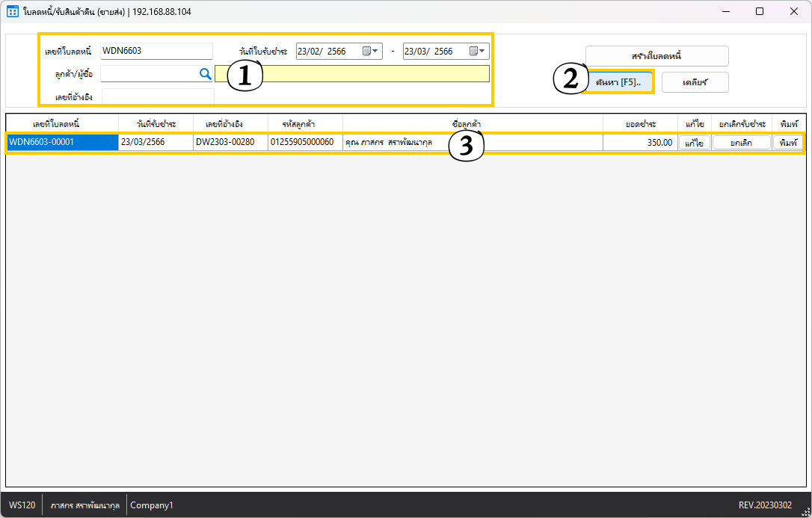Viewport: 812px width, 518px height.
Task: Click พิมพ์ print button in the row
Action: coord(788,143)
